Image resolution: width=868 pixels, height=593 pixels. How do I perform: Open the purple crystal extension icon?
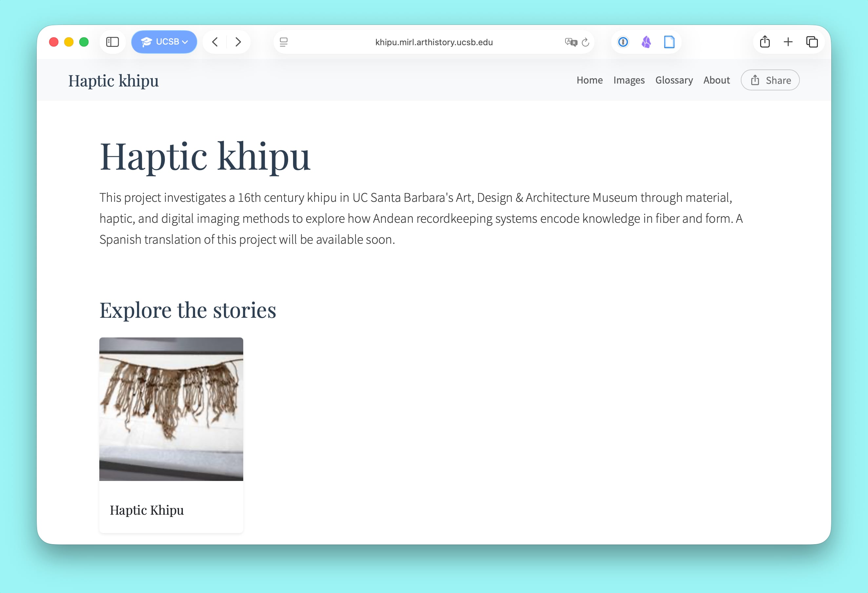tap(646, 42)
